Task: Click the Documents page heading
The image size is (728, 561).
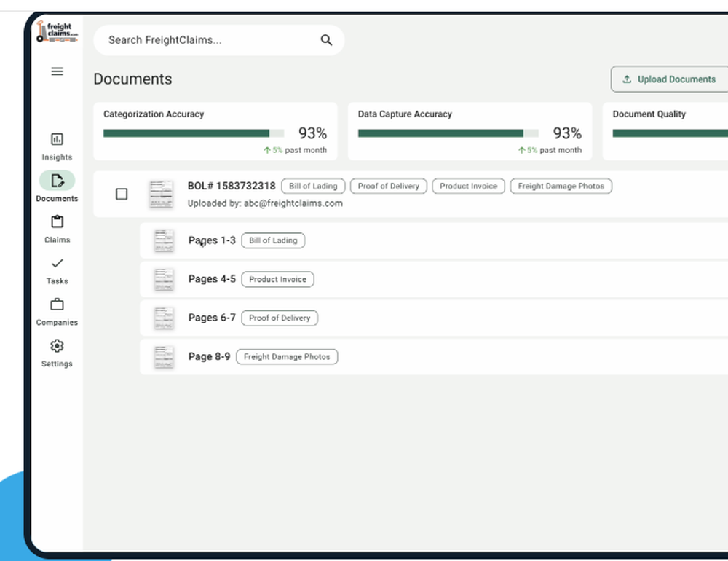Action: (132, 79)
